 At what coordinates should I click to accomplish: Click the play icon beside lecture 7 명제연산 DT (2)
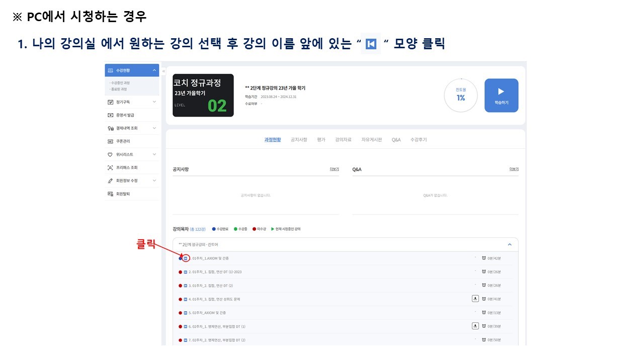pyautogui.click(x=186, y=340)
